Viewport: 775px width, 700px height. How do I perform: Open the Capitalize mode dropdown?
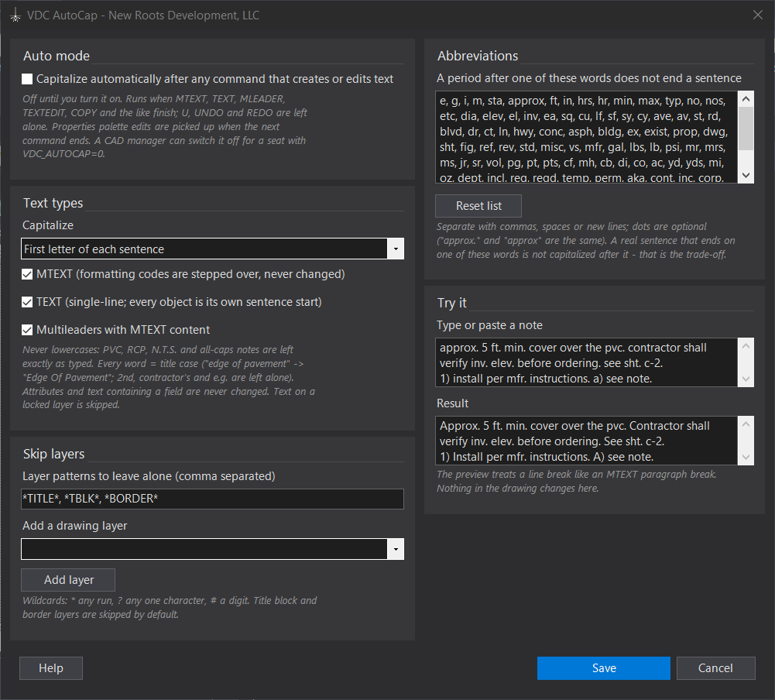213,249
